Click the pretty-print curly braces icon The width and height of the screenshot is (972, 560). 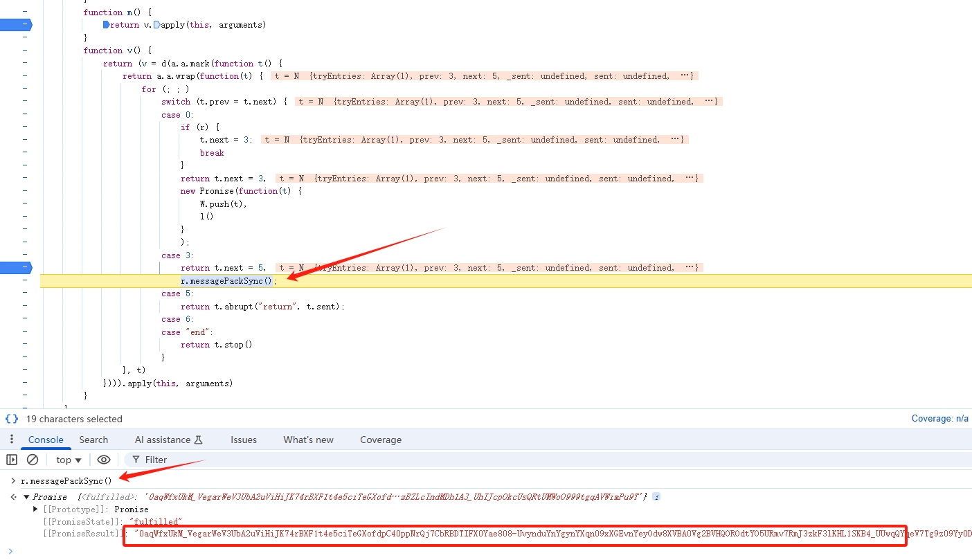point(12,419)
